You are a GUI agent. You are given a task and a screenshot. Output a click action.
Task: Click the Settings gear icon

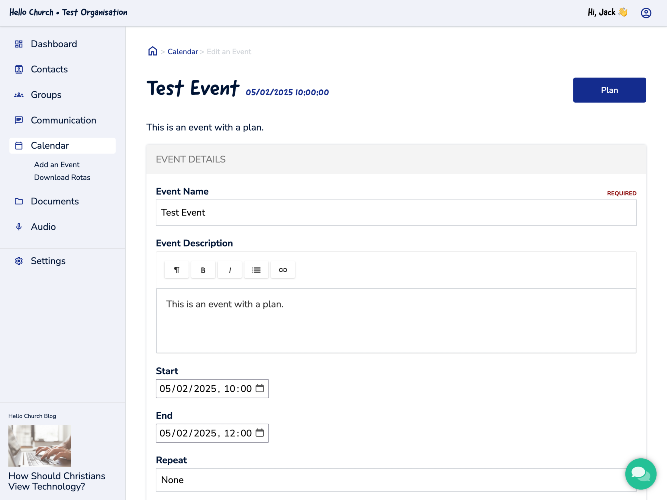coord(19,261)
